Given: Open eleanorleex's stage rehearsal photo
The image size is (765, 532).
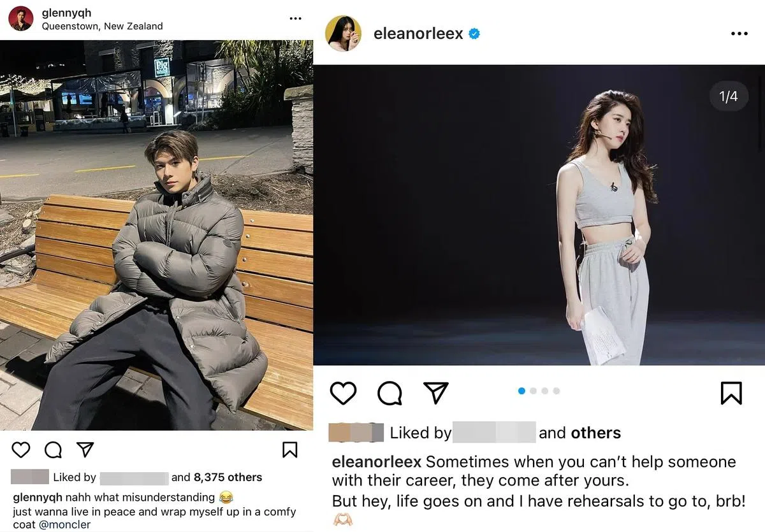Looking at the screenshot, I should click(539, 215).
